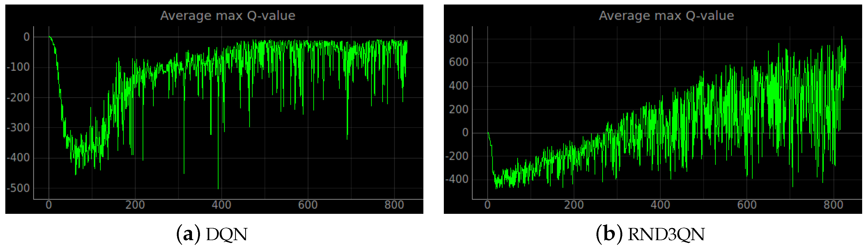The height and width of the screenshot is (250, 868).
Task: Expand the y-axis label 600 on right chart
Action: [459, 62]
